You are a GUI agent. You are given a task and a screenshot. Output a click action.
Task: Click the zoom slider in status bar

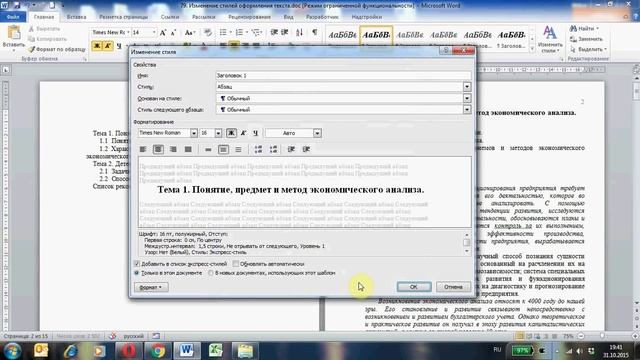click(602, 336)
